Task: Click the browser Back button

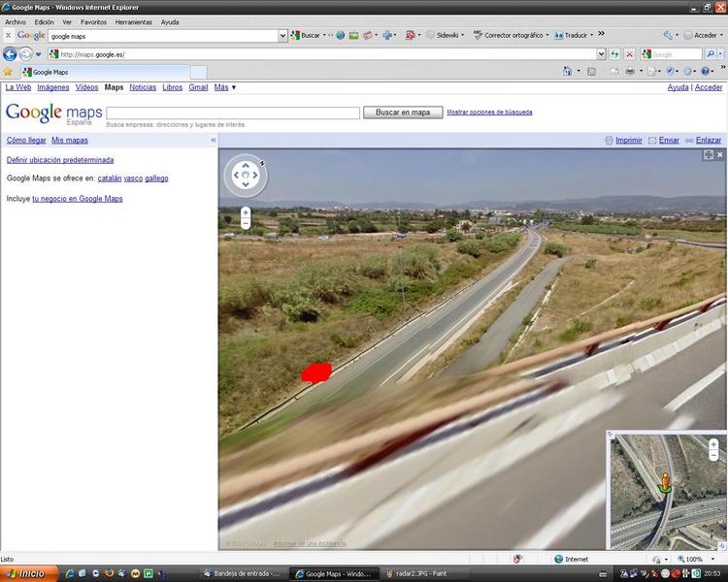Action: [11, 54]
